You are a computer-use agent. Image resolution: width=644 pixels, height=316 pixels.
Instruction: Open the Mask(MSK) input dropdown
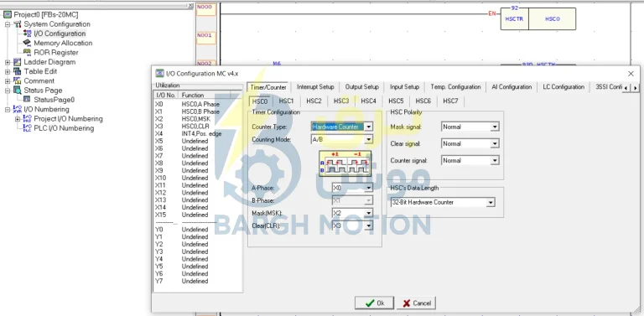point(368,214)
